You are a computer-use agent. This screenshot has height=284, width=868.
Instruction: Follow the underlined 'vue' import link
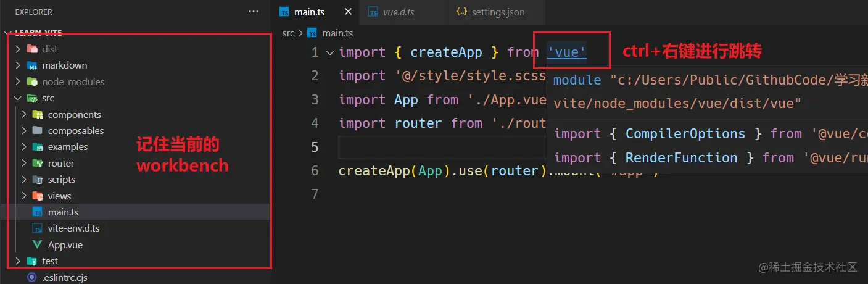567,52
